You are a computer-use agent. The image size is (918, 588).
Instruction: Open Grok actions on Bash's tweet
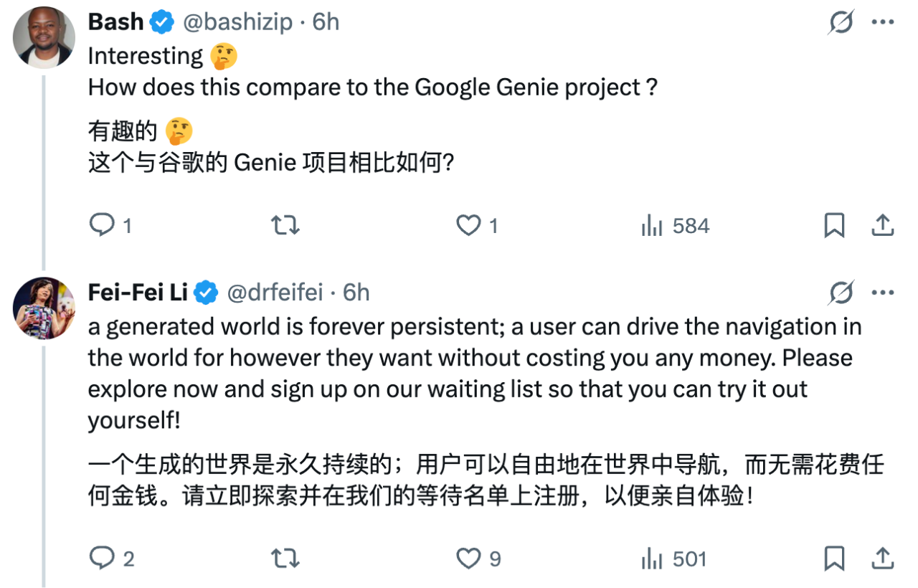[x=841, y=22]
